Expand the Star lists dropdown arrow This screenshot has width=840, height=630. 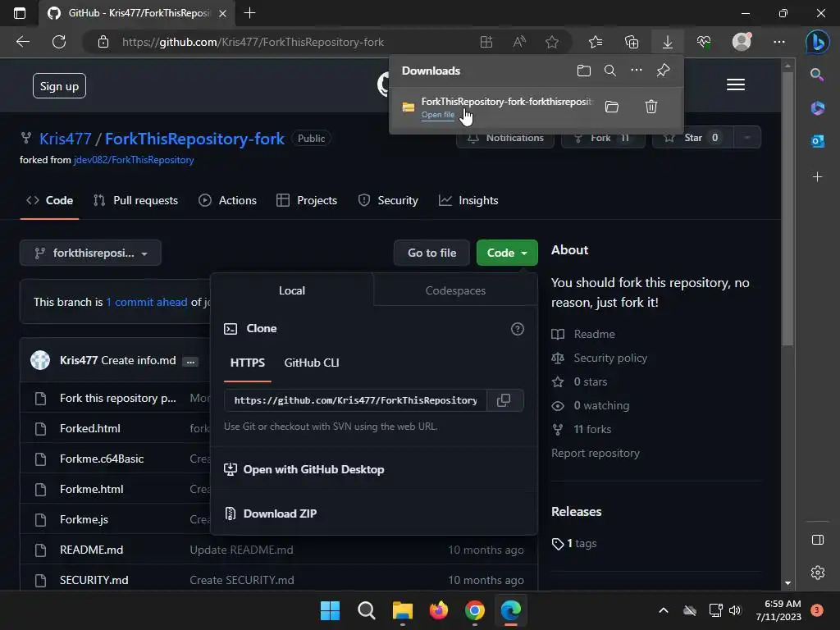click(746, 138)
